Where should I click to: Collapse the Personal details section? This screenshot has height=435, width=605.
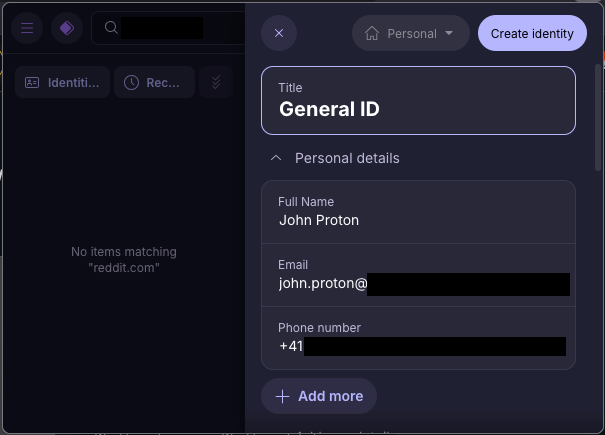(x=276, y=158)
